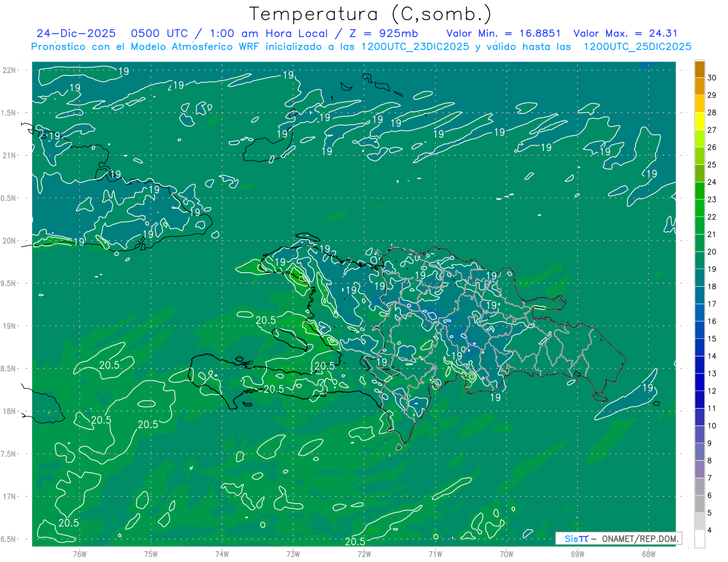Viewport: 728px width, 562px height.
Task: Click legend value 16 on the color scale
Action: pos(712,321)
